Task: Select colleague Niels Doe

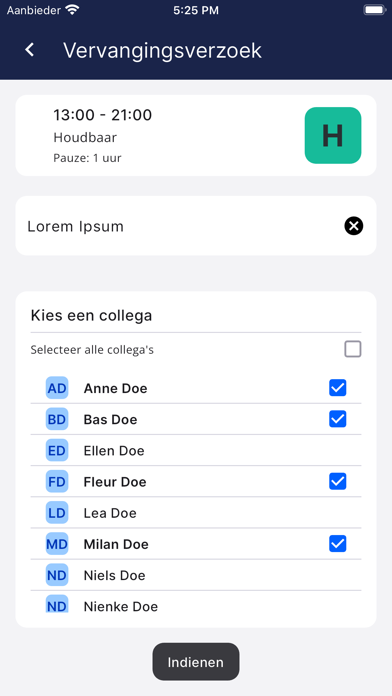Action: coord(196,575)
